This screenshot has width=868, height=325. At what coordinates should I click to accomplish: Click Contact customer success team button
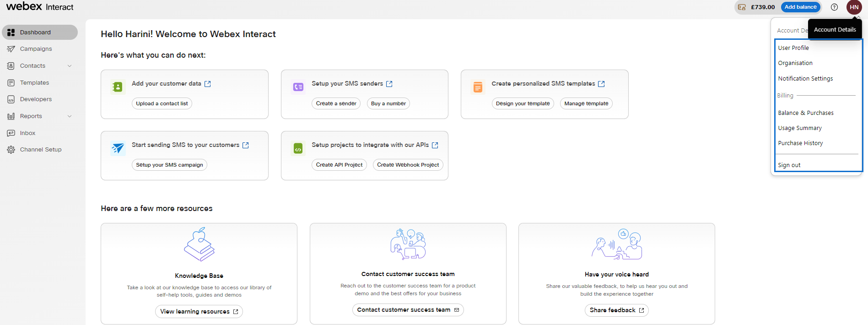pos(408,310)
